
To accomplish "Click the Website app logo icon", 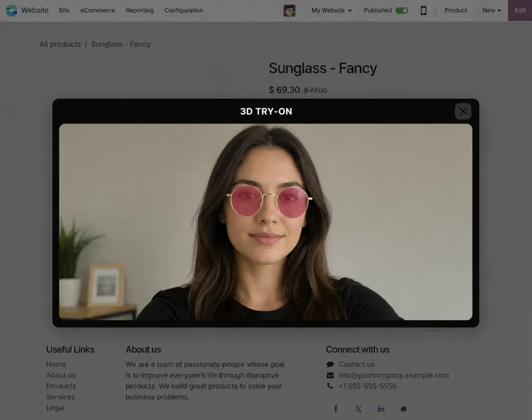I will pyautogui.click(x=12, y=10).
